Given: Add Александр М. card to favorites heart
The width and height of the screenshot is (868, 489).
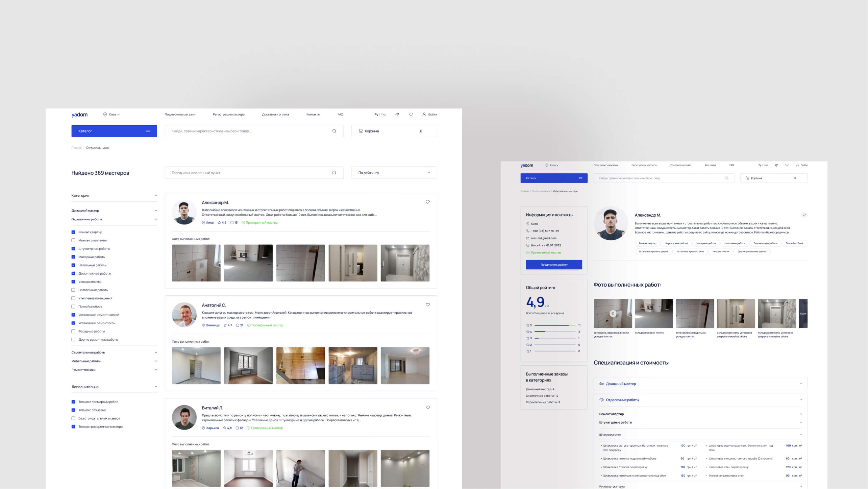Looking at the screenshot, I should point(428,202).
